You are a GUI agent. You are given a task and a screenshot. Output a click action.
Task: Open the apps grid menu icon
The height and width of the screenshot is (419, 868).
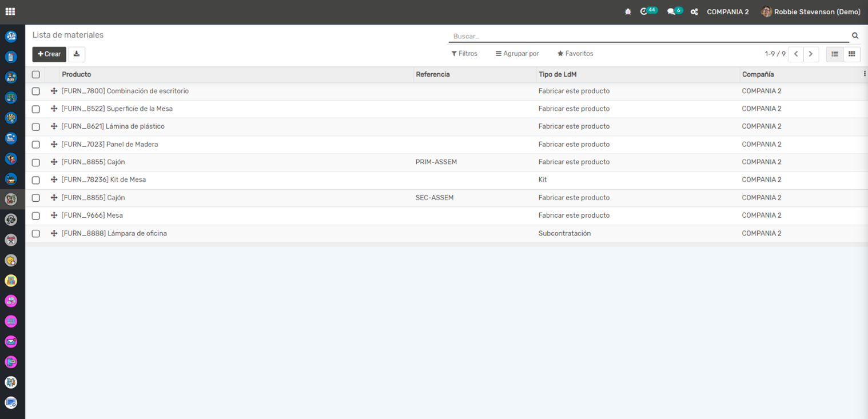[x=10, y=11]
